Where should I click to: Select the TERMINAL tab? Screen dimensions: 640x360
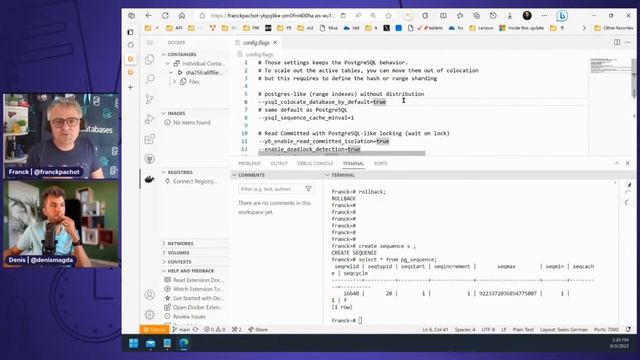coord(353,163)
